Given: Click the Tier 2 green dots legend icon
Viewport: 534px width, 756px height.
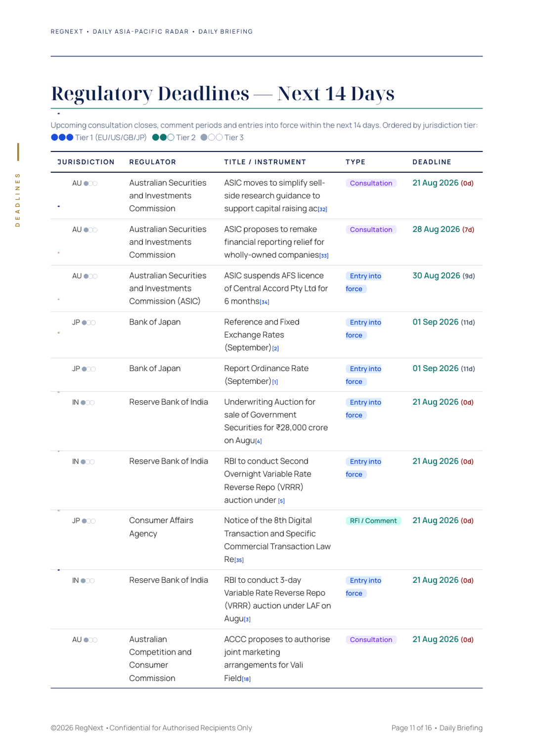Looking at the screenshot, I should tap(163, 138).
